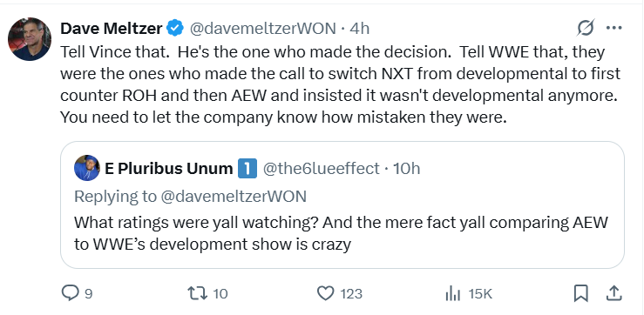Like the tweet with heart icon
This screenshot has height=315, width=644.
(x=326, y=293)
